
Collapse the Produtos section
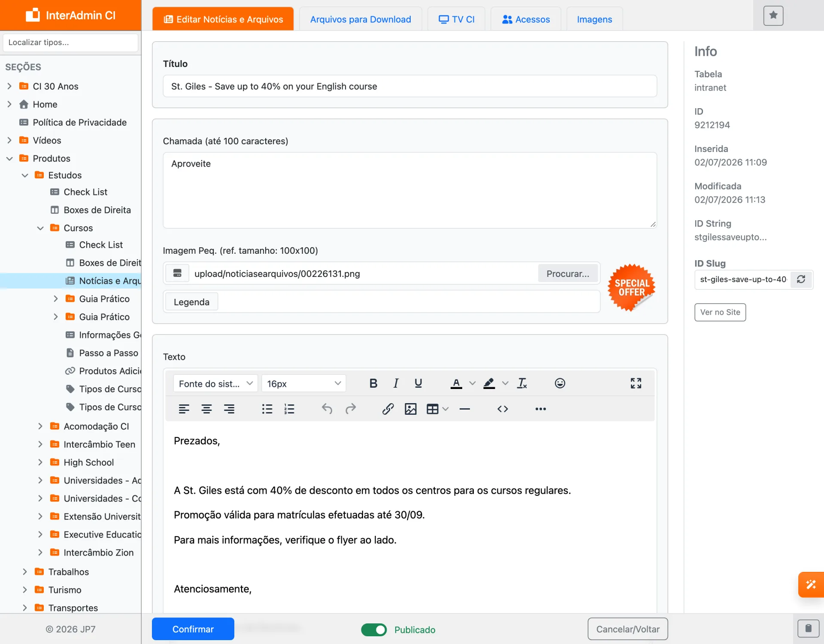point(9,158)
